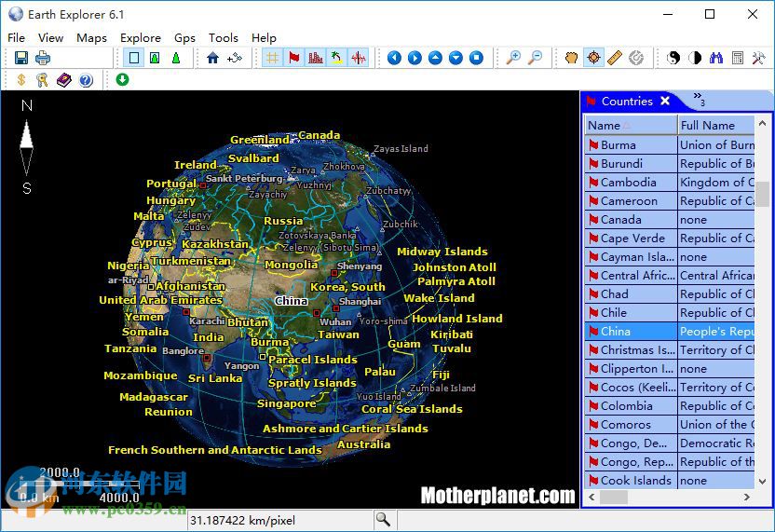This screenshot has width=775, height=532.
Task: Click the Full Name column header
Action: (x=714, y=125)
